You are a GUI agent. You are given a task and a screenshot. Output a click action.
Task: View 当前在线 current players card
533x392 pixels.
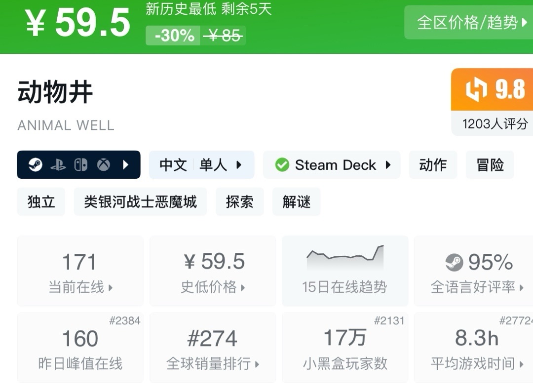(x=80, y=271)
